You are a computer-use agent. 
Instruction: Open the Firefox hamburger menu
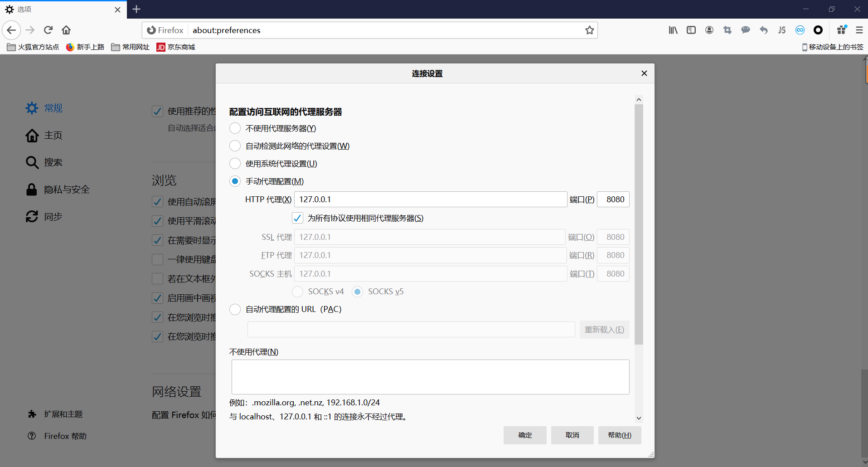pyautogui.click(x=859, y=30)
